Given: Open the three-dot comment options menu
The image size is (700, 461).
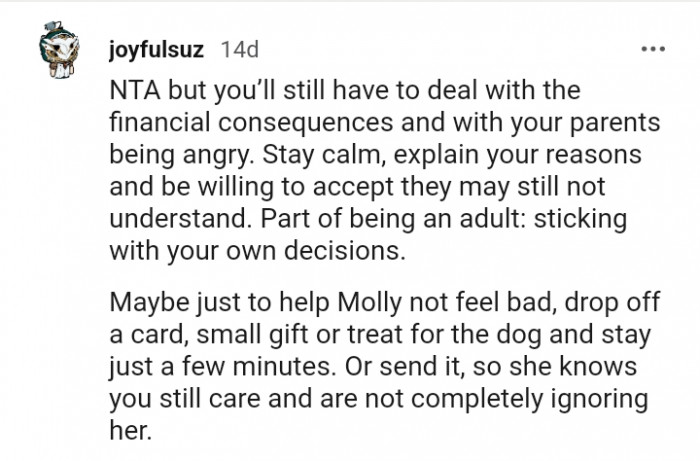Looking at the screenshot, I should (655, 49).
